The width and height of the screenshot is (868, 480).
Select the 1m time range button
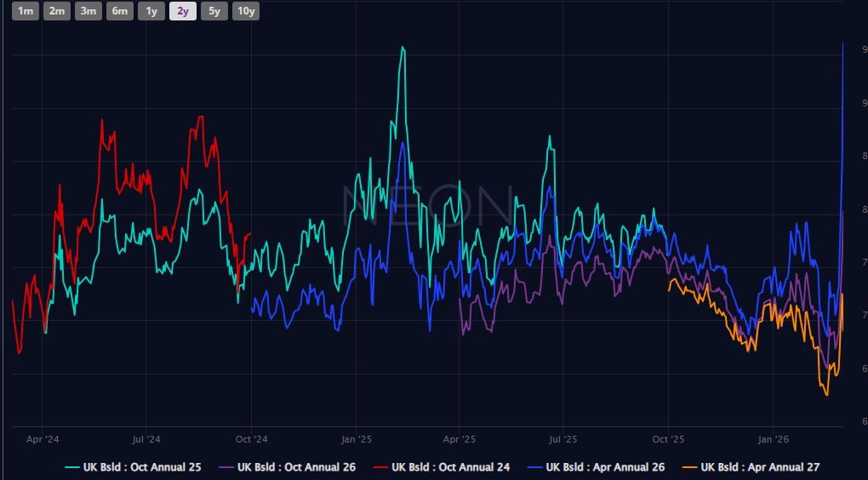[x=26, y=11]
